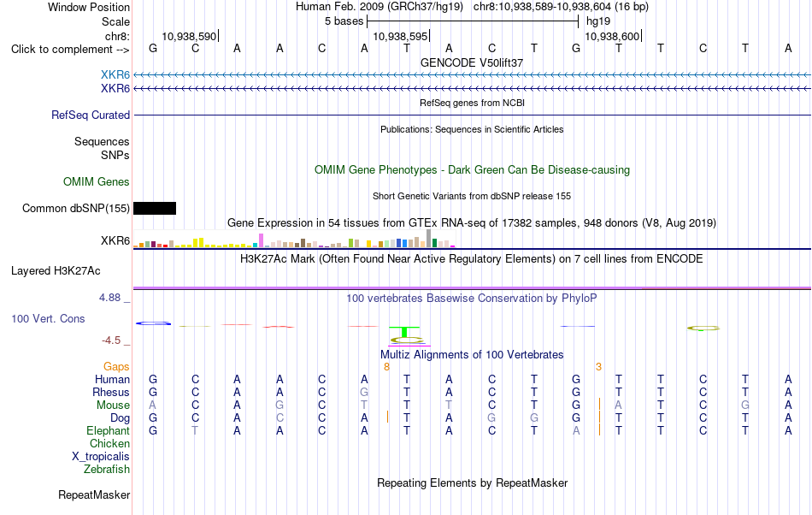
Task: Click the RepeatMasker track label
Action: (x=94, y=495)
